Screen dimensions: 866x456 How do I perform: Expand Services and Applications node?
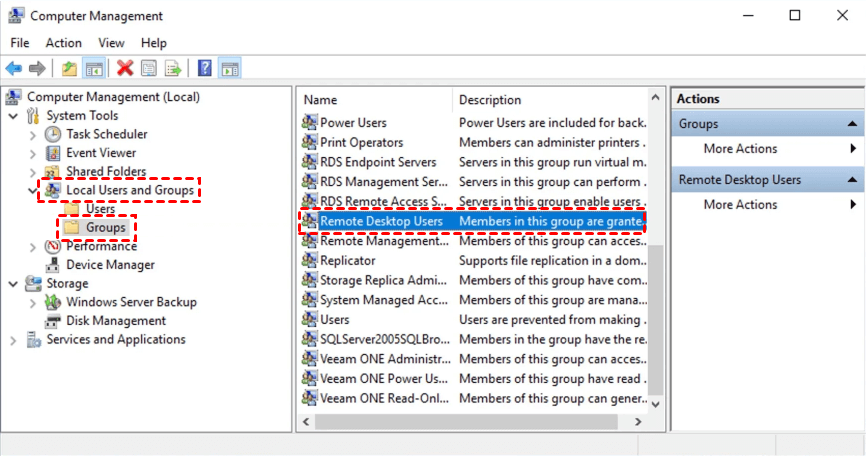click(x=13, y=340)
